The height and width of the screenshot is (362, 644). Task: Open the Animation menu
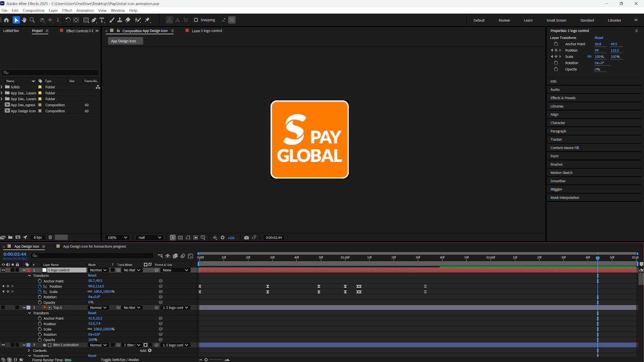tap(85, 10)
